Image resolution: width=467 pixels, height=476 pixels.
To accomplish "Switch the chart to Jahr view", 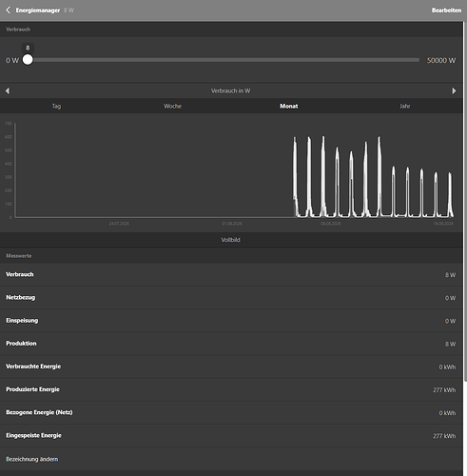I will point(405,106).
